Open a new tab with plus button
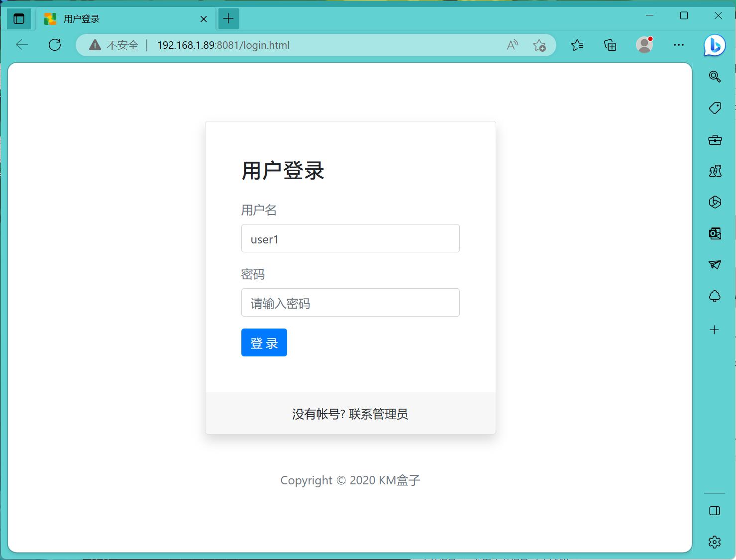736x560 pixels. coord(228,19)
